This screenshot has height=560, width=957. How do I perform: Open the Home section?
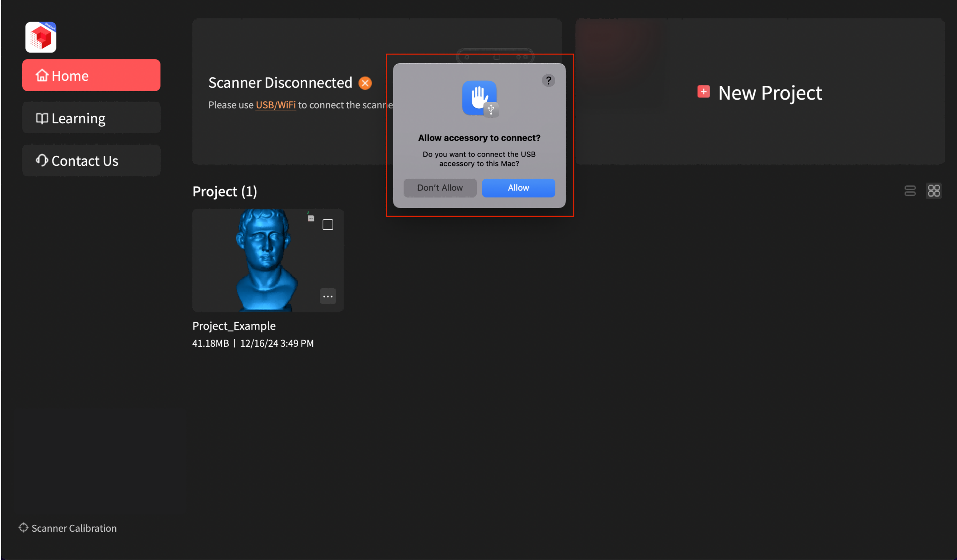91,75
